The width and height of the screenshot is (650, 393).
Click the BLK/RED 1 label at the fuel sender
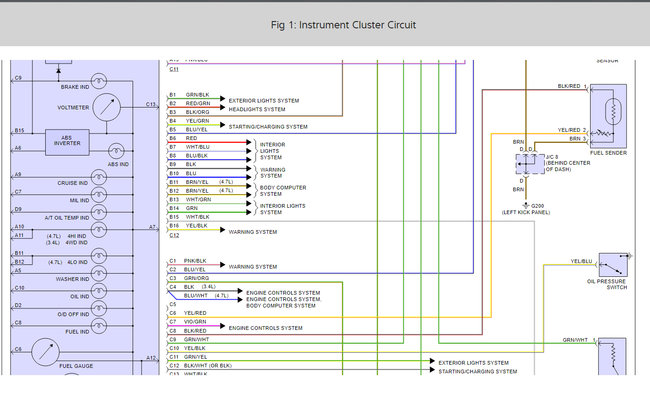click(572, 86)
